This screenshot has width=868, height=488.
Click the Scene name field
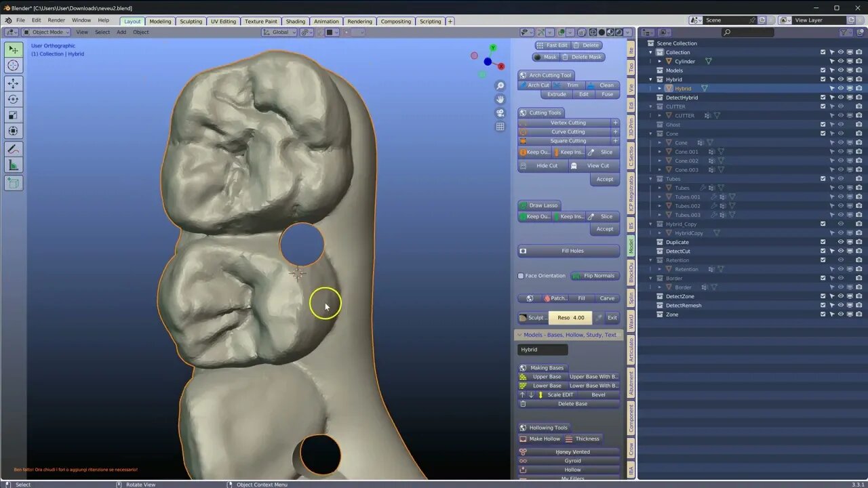(x=725, y=20)
